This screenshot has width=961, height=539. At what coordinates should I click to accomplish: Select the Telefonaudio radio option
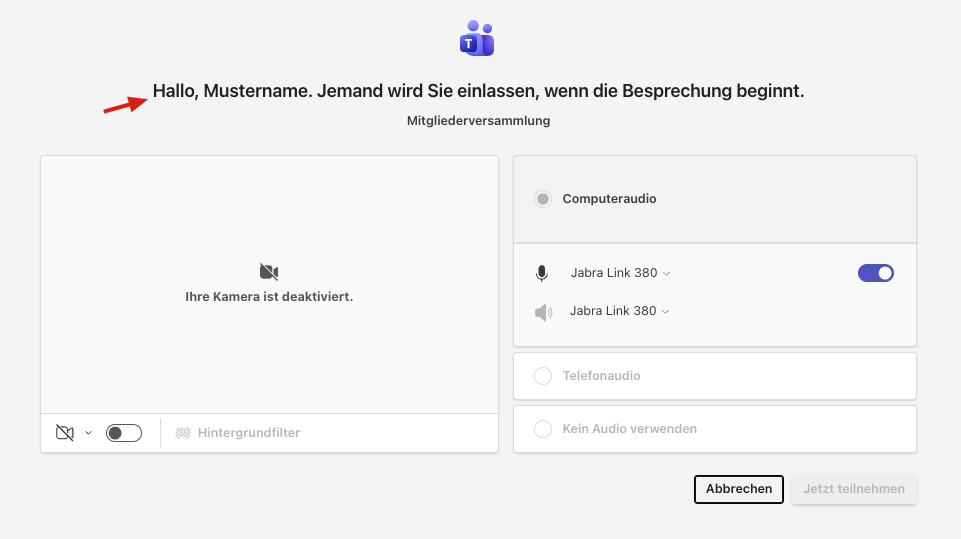pos(543,376)
